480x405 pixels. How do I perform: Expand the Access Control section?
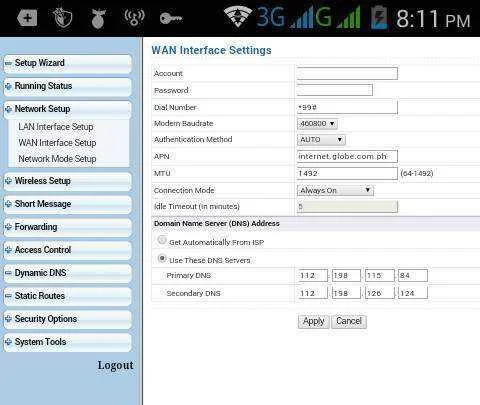coord(68,250)
